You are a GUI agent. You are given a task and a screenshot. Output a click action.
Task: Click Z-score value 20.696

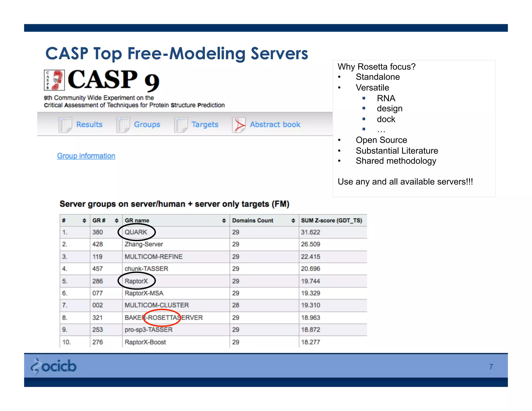(310, 269)
